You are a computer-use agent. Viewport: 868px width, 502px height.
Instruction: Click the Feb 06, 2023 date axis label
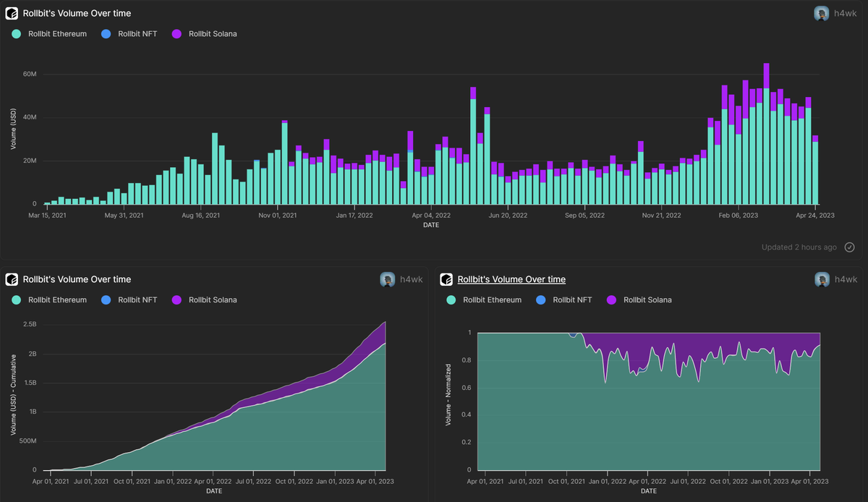click(740, 216)
